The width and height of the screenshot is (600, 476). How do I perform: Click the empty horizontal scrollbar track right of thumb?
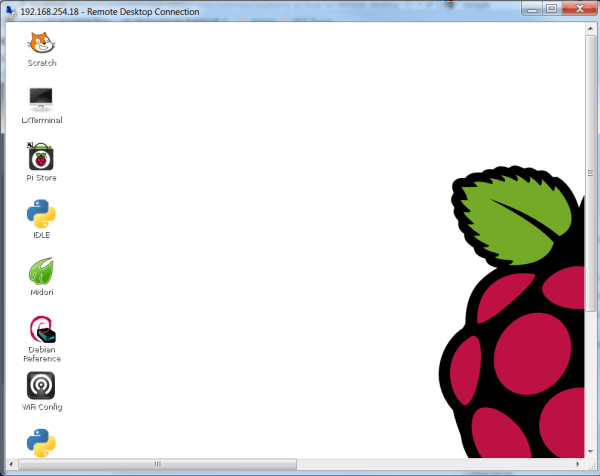click(x=434, y=464)
